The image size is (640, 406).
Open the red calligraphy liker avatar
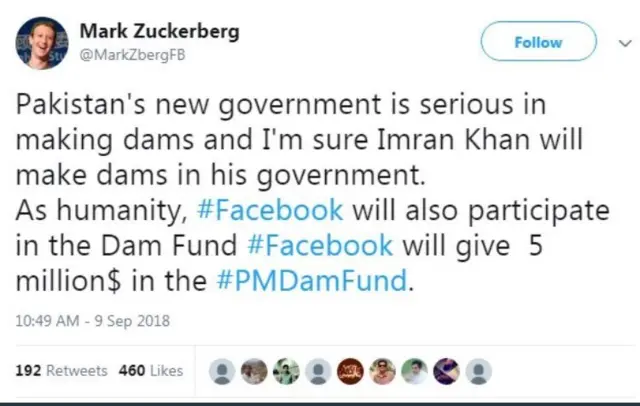[351, 371]
